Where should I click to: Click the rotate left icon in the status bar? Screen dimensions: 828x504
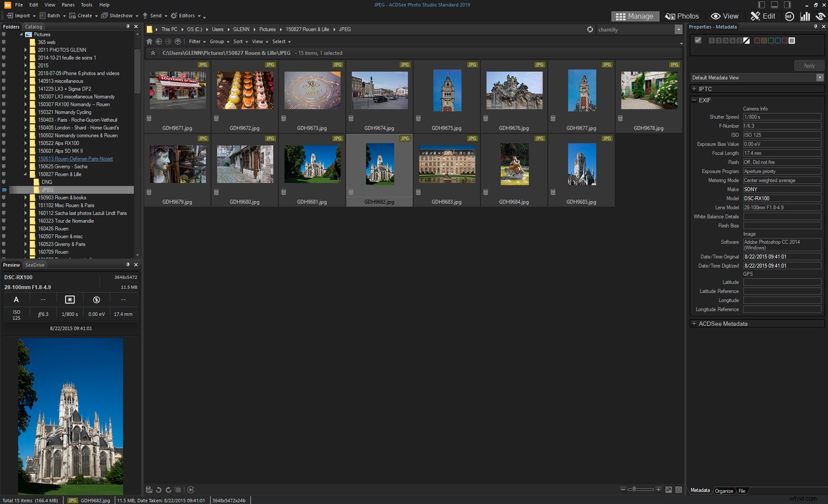158,490
